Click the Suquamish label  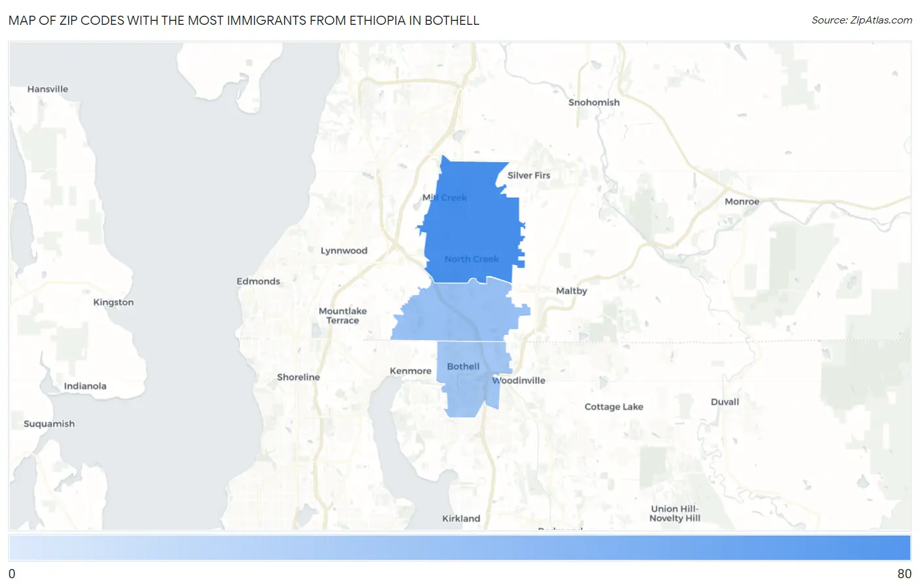pyautogui.click(x=49, y=424)
